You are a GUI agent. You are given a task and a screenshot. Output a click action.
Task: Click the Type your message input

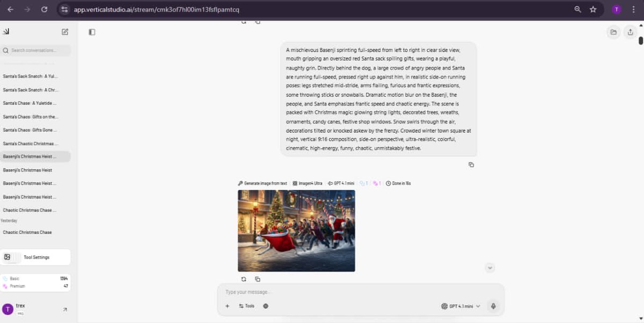tap(360, 292)
